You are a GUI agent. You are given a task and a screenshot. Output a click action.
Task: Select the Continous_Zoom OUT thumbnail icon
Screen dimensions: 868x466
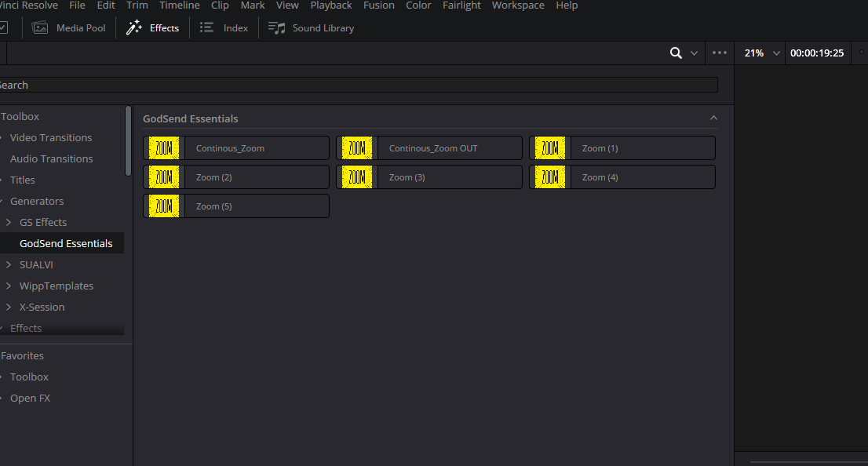click(x=357, y=148)
